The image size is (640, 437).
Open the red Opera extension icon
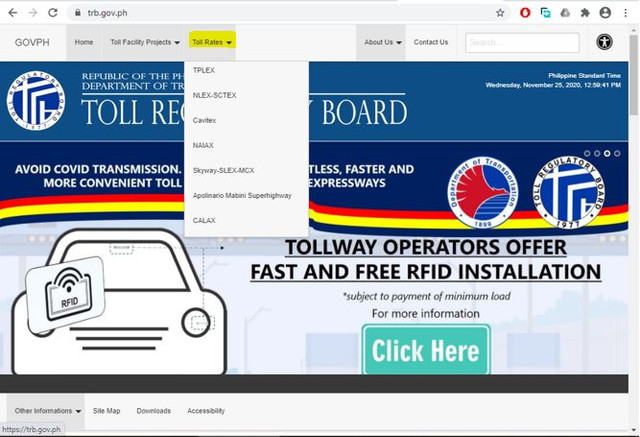[x=525, y=13]
